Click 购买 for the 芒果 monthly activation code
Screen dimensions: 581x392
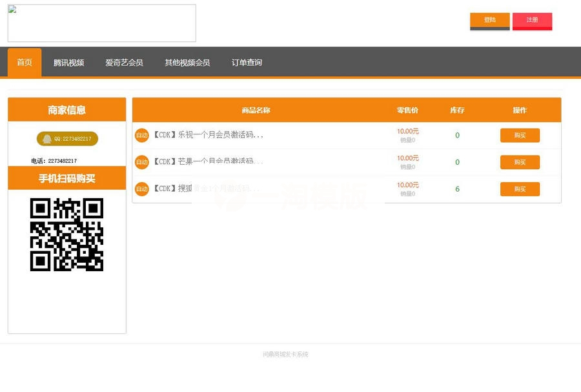520,162
